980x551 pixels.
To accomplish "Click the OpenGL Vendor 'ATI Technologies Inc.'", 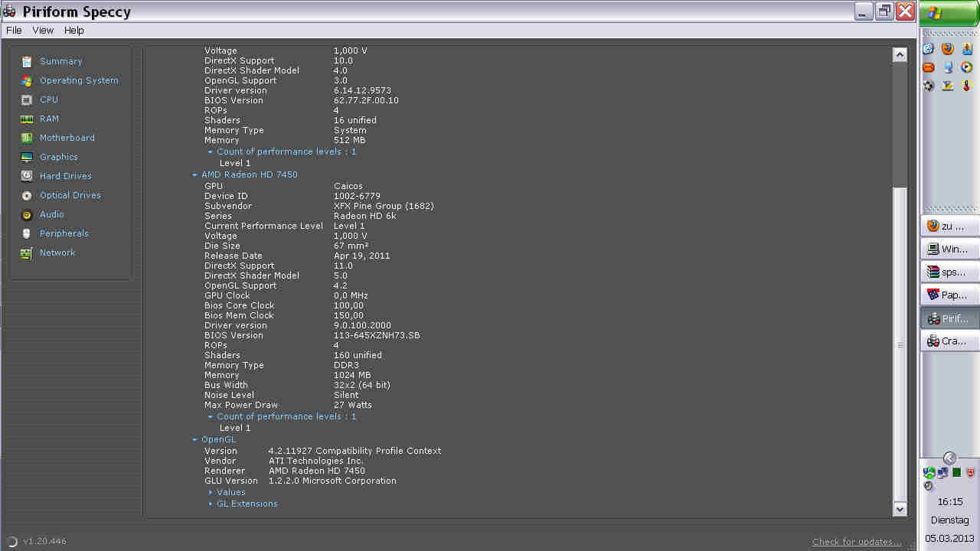I will (x=316, y=461).
